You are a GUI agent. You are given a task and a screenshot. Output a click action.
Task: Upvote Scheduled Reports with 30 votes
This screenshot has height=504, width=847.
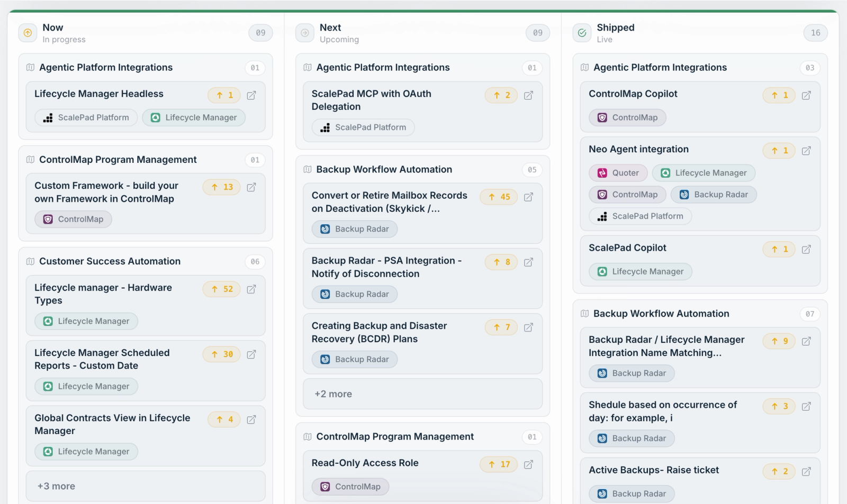[x=222, y=354]
